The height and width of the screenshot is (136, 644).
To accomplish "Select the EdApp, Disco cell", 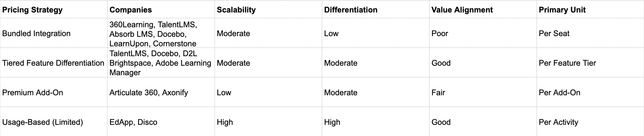I will 161,122.
